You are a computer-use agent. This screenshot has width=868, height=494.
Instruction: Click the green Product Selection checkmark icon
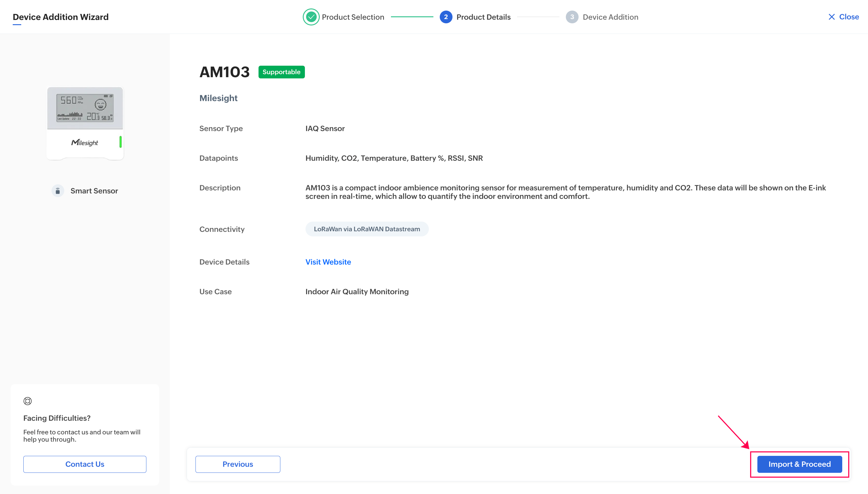click(311, 17)
